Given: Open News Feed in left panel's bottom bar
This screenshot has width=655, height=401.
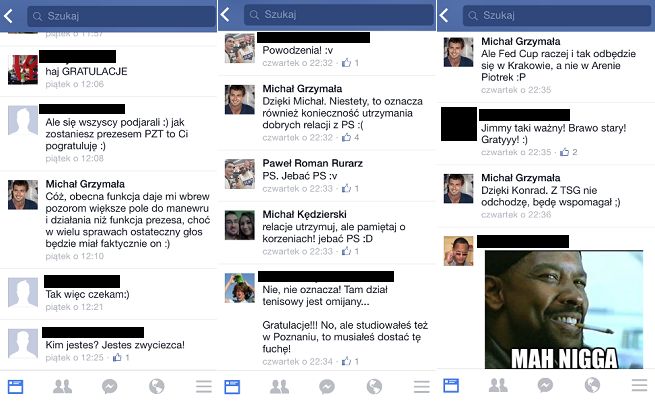Looking at the screenshot, I should [x=16, y=387].
